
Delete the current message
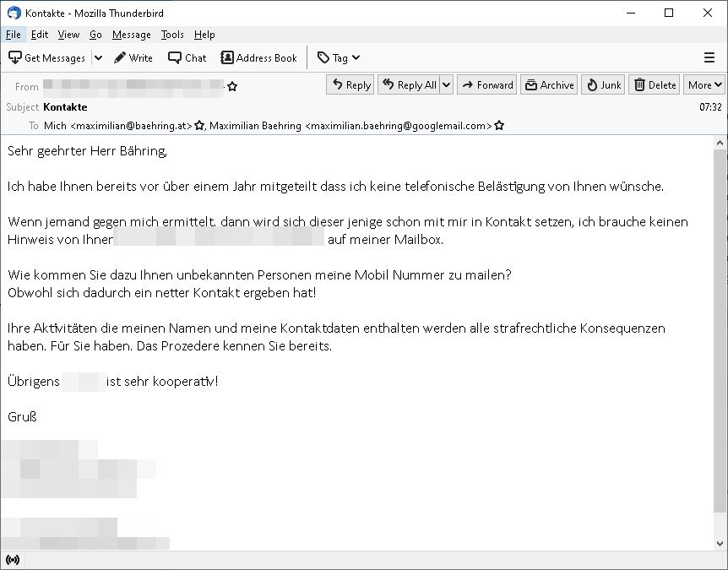[655, 85]
